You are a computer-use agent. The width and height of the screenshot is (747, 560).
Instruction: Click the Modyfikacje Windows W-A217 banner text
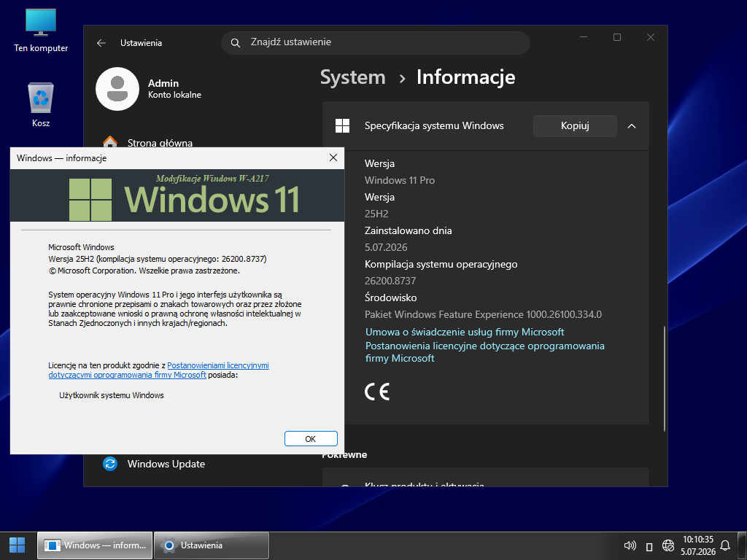(x=212, y=179)
